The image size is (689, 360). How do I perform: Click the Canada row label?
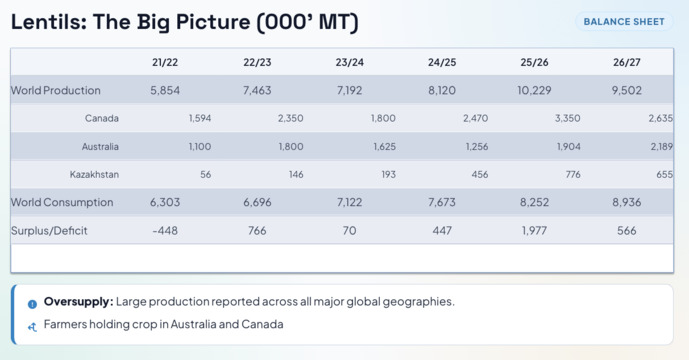point(102,118)
